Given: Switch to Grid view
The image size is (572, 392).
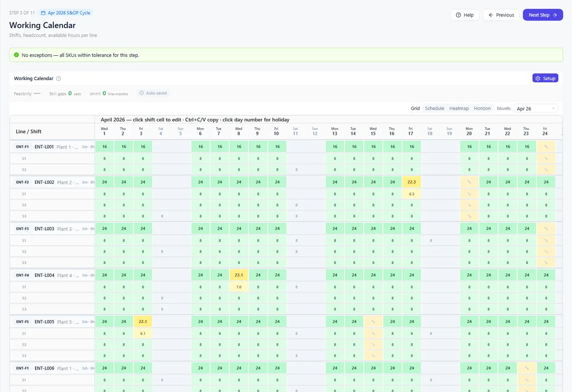Looking at the screenshot, I should pos(416,109).
